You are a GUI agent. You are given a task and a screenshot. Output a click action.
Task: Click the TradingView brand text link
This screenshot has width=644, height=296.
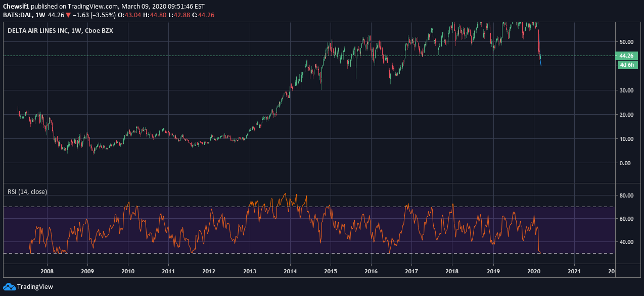tap(35, 286)
